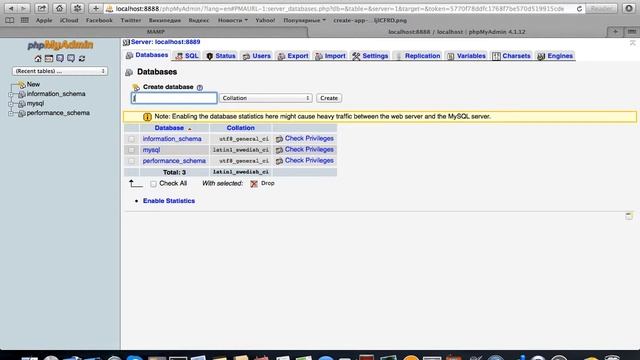The width and height of the screenshot is (640, 360).
Task: Sort by the Database column header
Action: pos(169,128)
